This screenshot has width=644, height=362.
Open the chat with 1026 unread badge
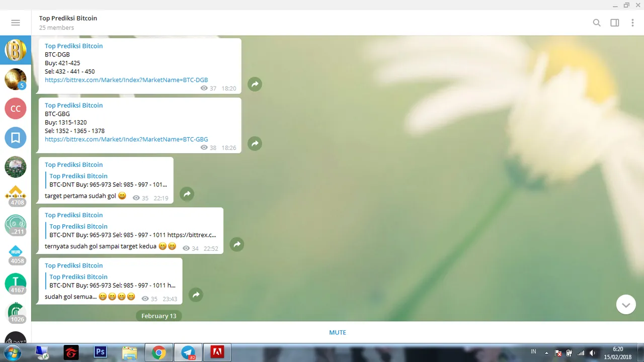[16, 313]
